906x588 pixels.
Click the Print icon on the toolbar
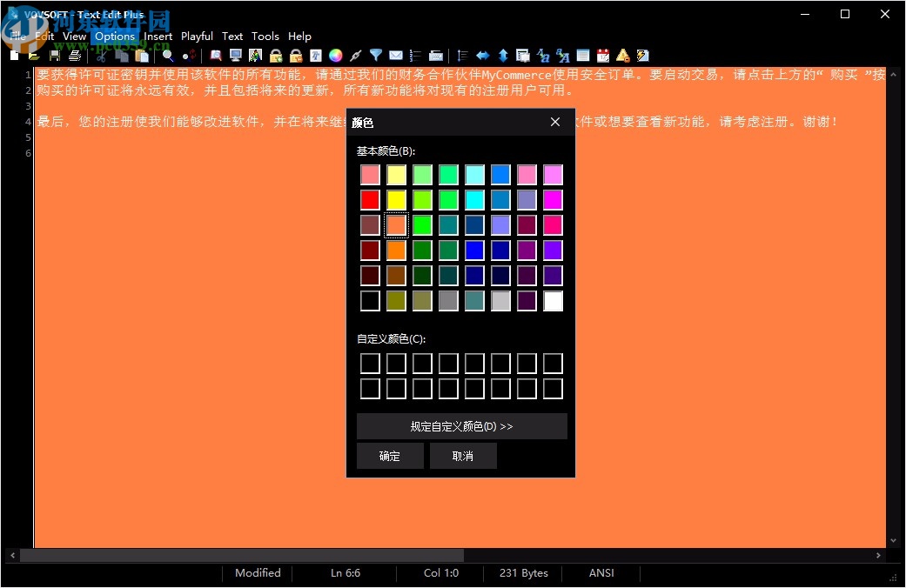(x=75, y=55)
